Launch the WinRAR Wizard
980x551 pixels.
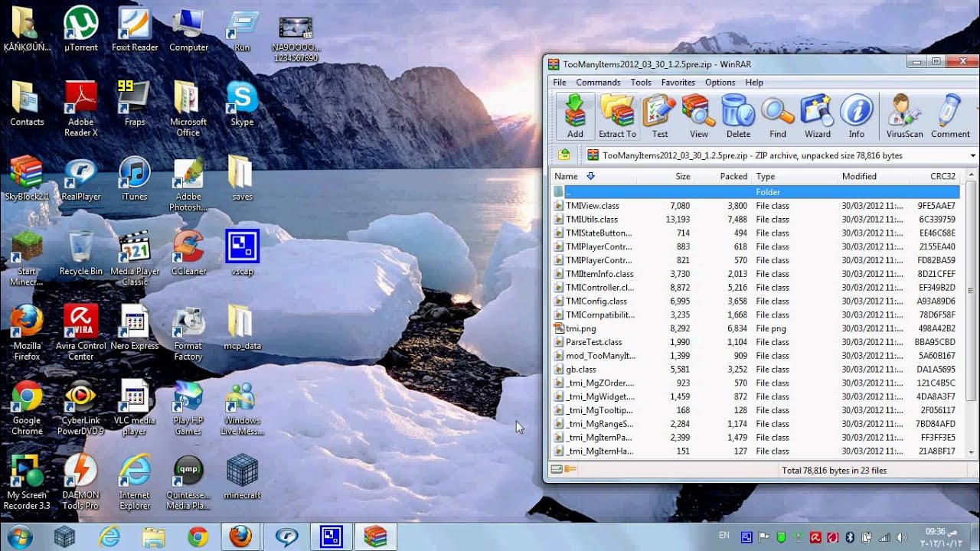817,116
